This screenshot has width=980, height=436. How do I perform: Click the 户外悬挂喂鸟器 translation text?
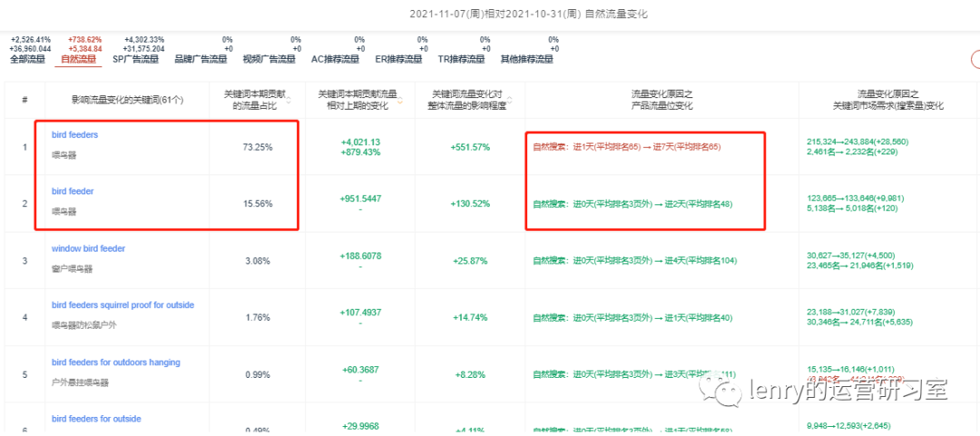point(78,382)
